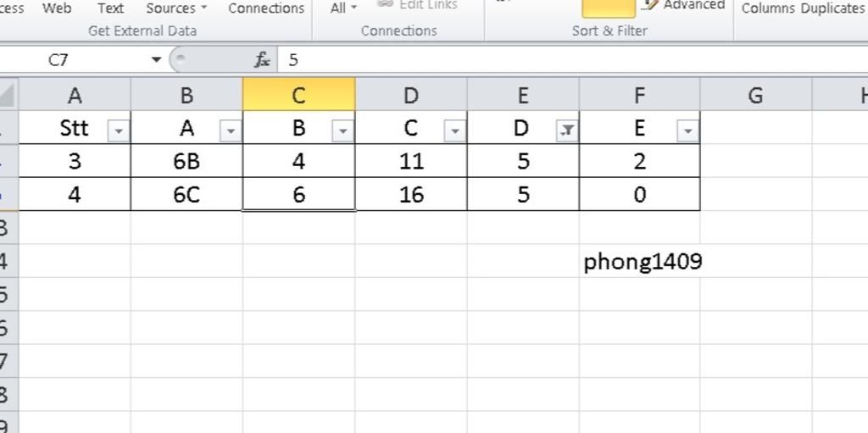This screenshot has height=433, width=868.
Task: Open filter dropdown for header B
Action: (343, 131)
